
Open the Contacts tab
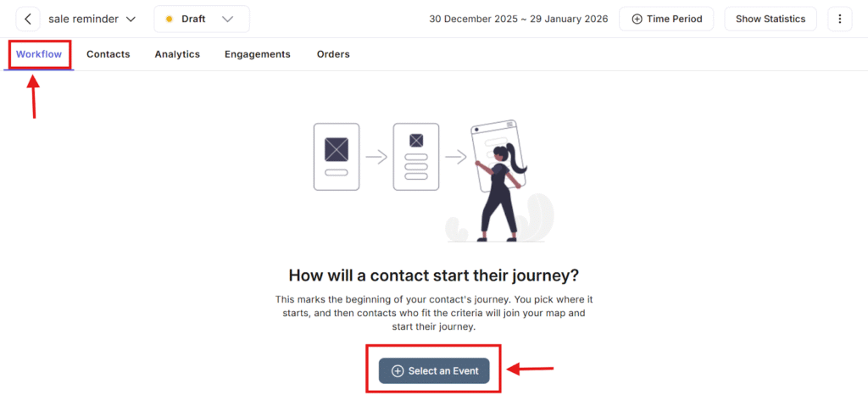(x=108, y=54)
